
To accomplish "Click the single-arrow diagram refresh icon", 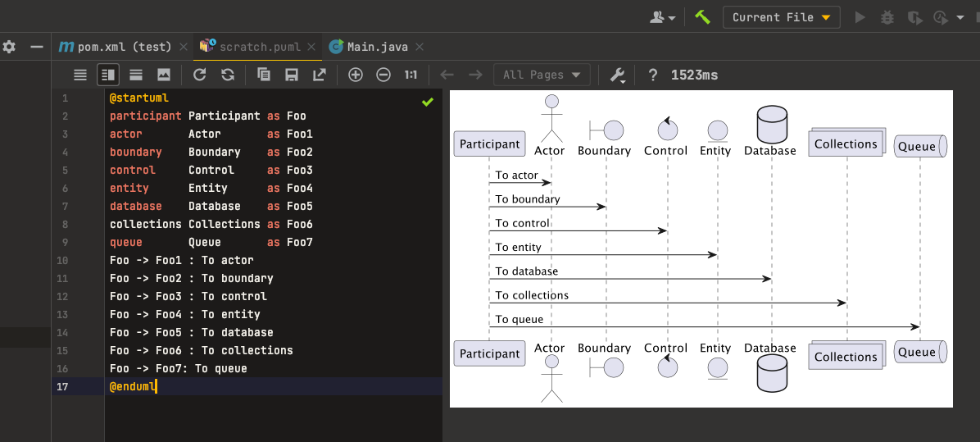I will [x=199, y=75].
